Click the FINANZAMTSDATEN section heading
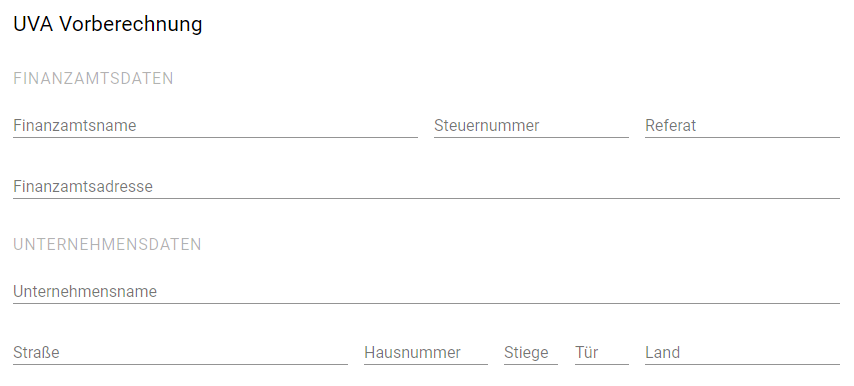The height and width of the screenshot is (386, 854). click(93, 79)
